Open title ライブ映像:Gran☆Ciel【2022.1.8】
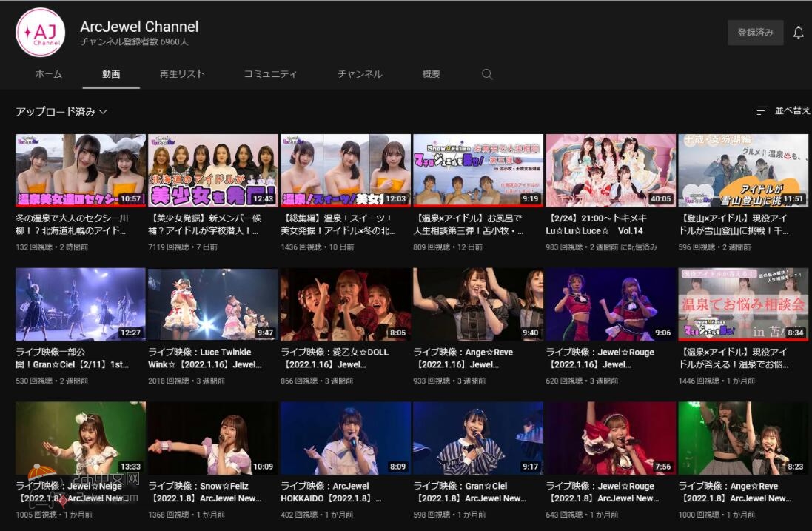The image size is (812, 531). point(470,492)
